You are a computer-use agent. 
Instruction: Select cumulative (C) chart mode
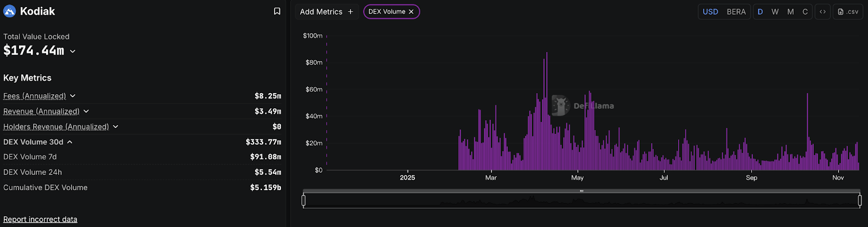pos(805,12)
